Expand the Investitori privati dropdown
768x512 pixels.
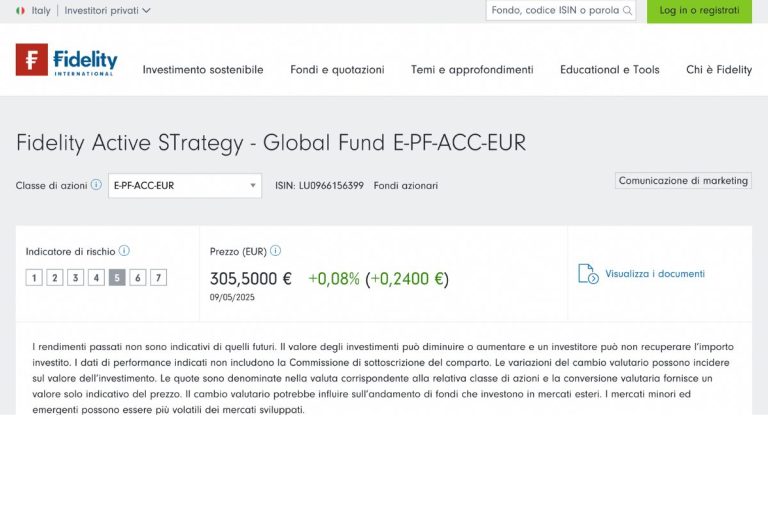click(x=107, y=11)
